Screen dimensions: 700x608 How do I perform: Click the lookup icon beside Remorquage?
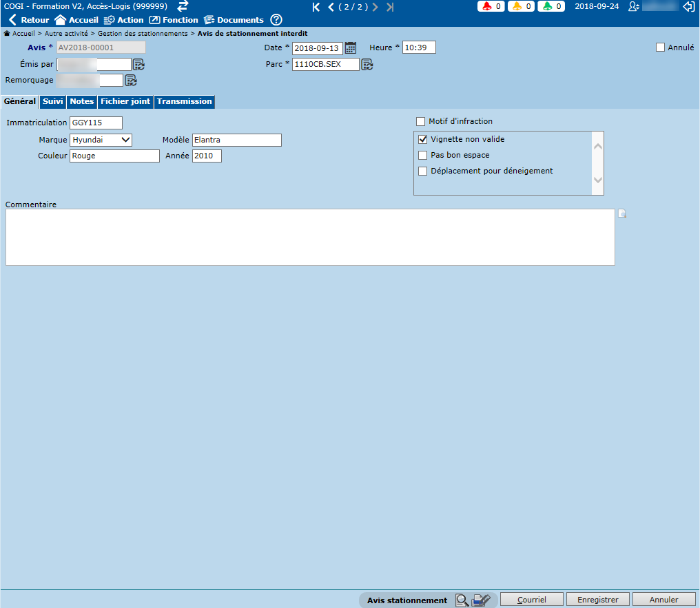pyautogui.click(x=131, y=81)
